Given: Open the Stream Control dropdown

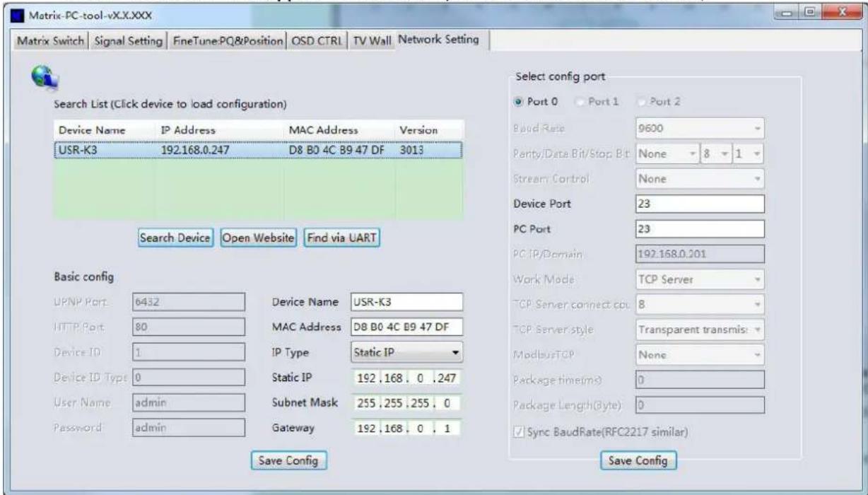Looking at the screenshot, I should [x=700, y=180].
